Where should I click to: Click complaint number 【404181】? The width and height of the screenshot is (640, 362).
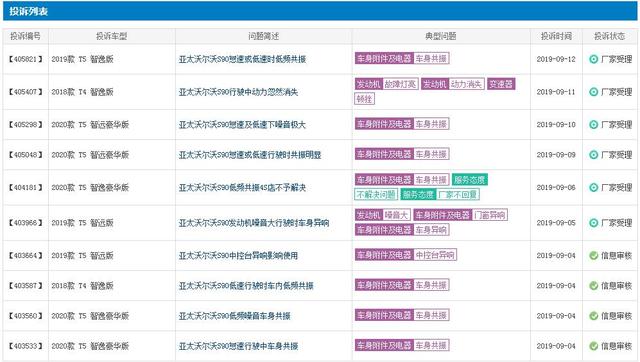tap(25, 187)
